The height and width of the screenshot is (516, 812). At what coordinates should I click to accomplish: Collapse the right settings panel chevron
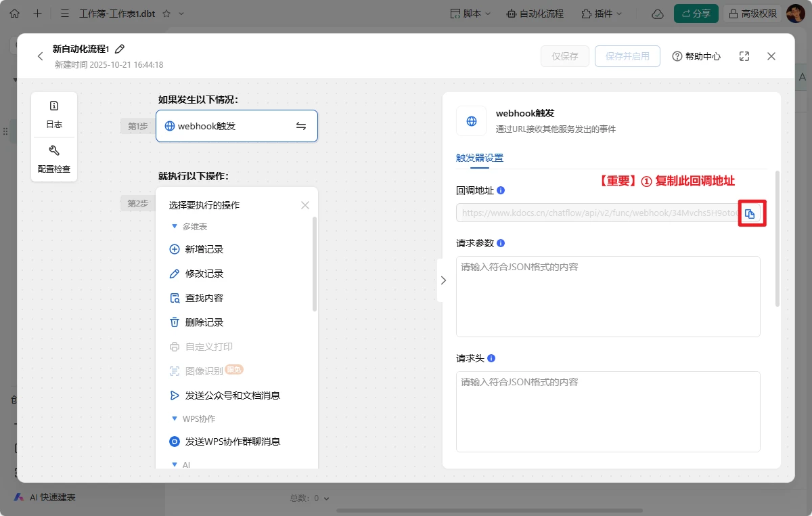pyautogui.click(x=443, y=280)
